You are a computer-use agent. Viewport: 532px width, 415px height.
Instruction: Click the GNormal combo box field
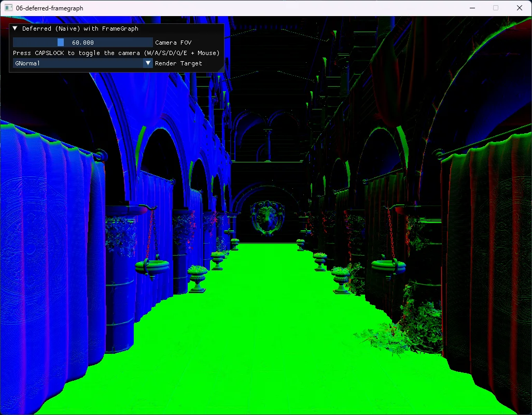(83, 63)
